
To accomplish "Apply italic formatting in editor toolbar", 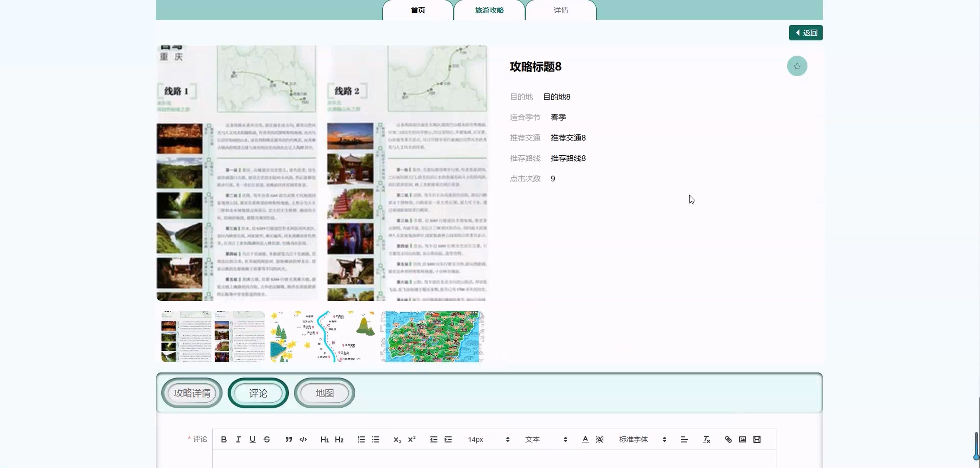I will (238, 440).
